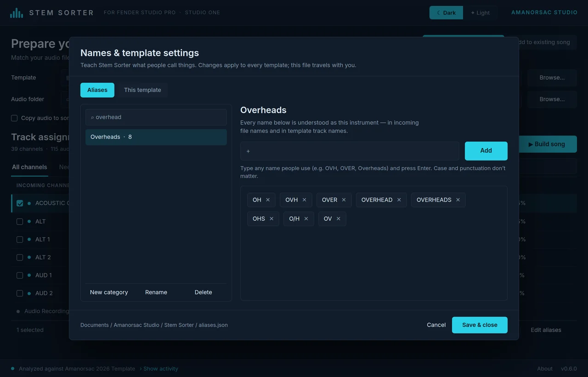
Task: Click Browse for the Audio folder row
Action: point(552,99)
